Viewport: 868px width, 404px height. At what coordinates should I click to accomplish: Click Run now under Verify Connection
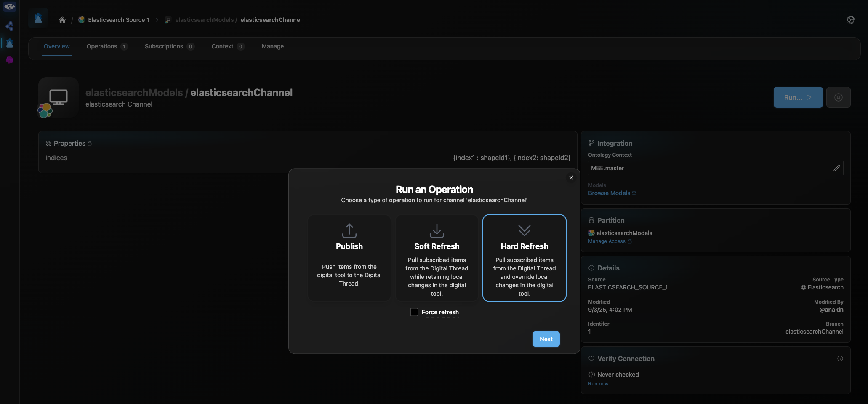[598, 384]
